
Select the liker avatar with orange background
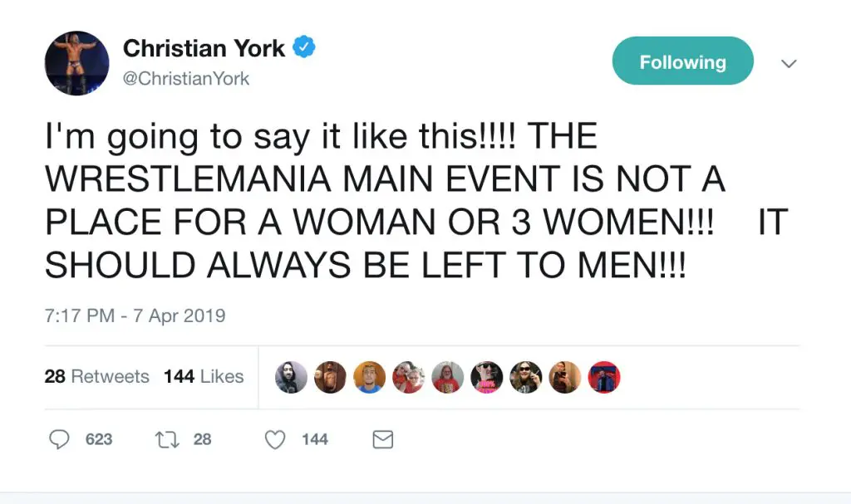click(x=369, y=377)
